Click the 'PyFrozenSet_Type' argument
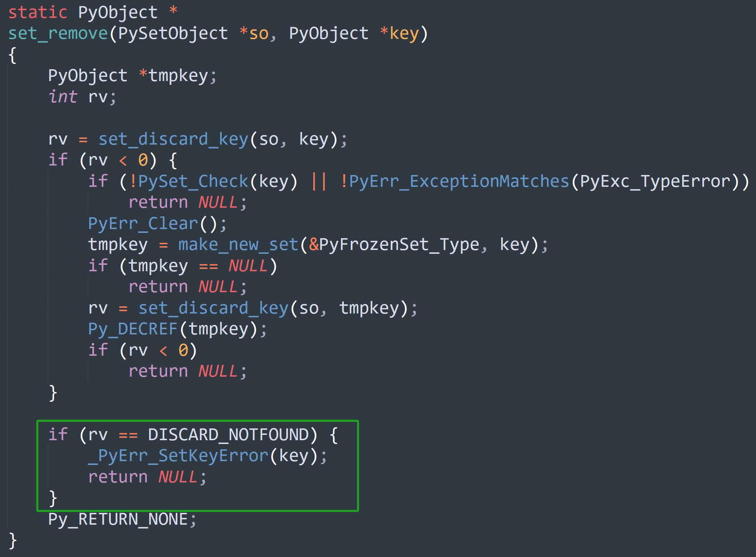This screenshot has height=557, width=756. 399,245
